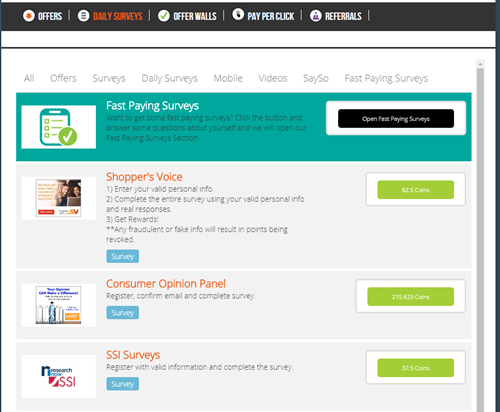Select the Mobile filter tab
This screenshot has height=412, width=500.
point(228,78)
